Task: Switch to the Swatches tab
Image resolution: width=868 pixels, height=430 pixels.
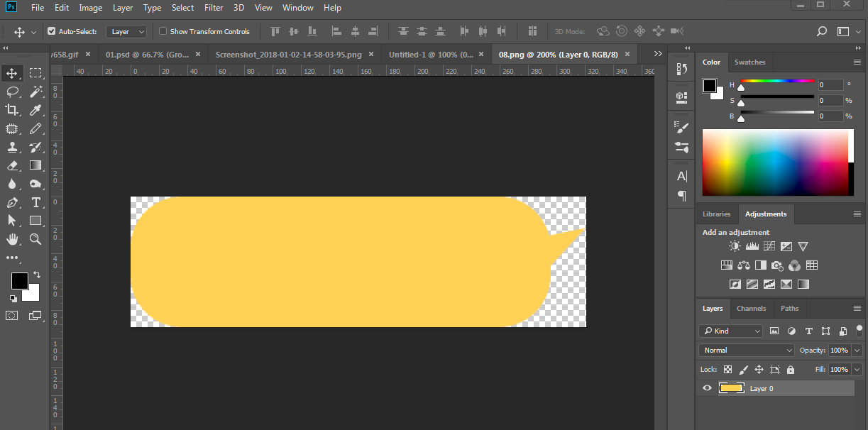Action: (749, 62)
